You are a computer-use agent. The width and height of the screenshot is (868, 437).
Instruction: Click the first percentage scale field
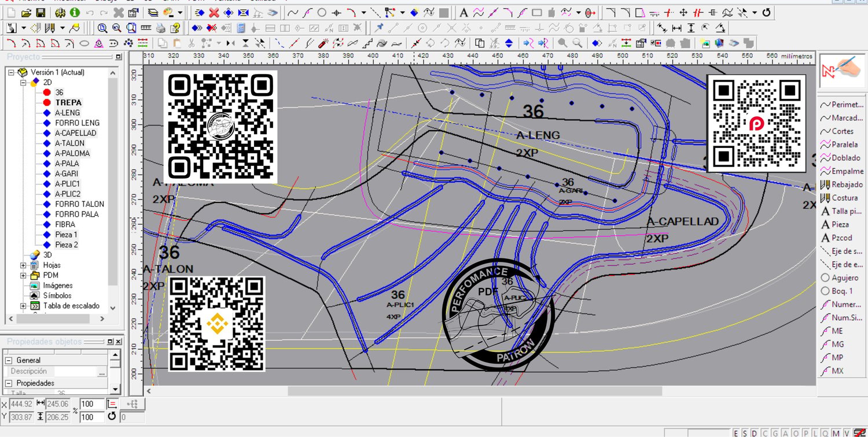(92, 403)
